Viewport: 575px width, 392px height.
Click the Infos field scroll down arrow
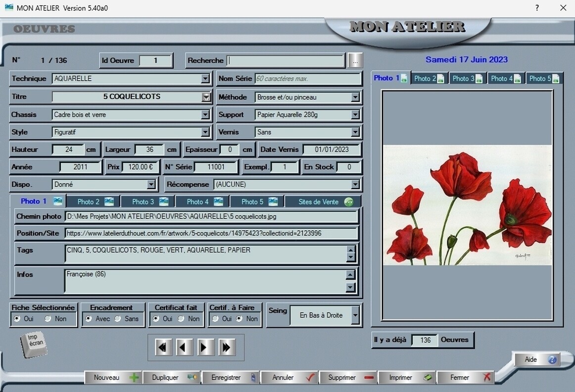[350, 287]
